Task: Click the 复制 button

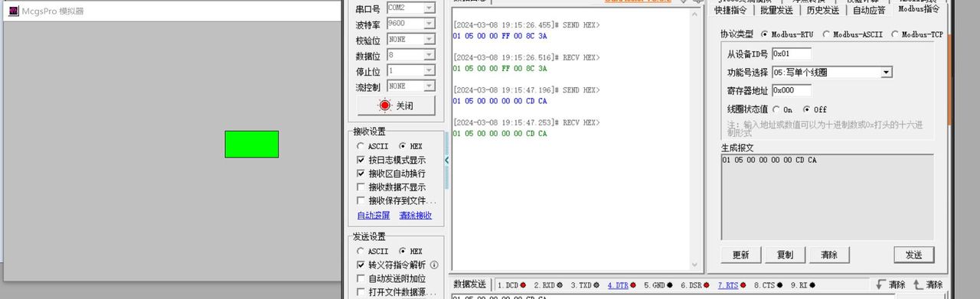Action: [x=785, y=255]
